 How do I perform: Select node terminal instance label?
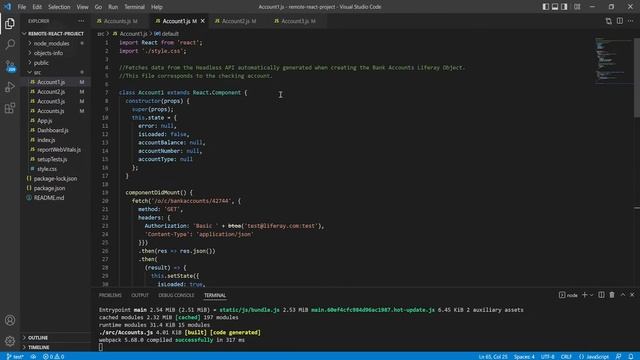[x=568, y=295]
